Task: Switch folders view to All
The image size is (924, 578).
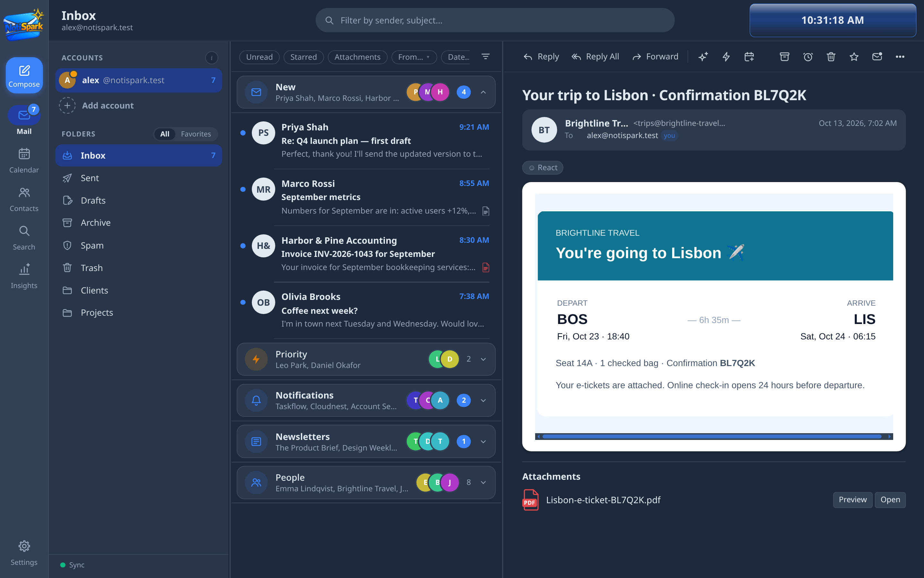Action: 165,134
